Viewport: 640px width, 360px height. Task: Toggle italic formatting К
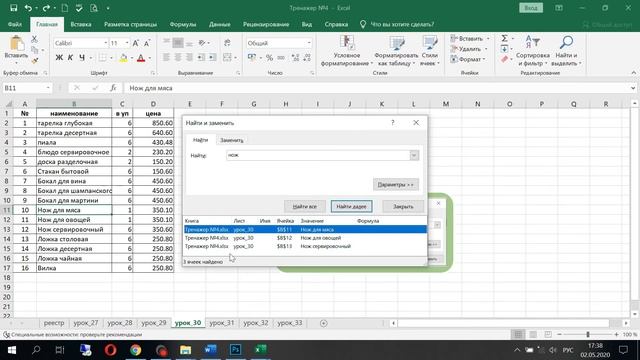pos(70,58)
